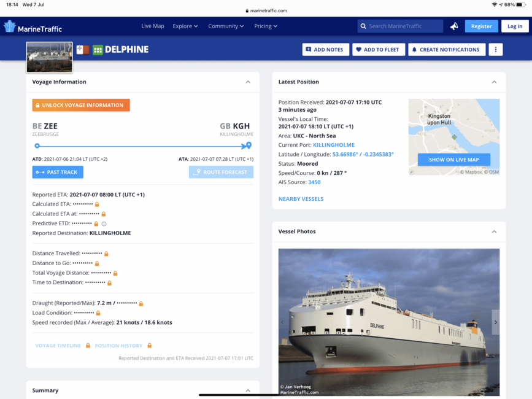Click the Kingston upon Hull mini map
Screen dimensions: 532x399
(x=453, y=137)
